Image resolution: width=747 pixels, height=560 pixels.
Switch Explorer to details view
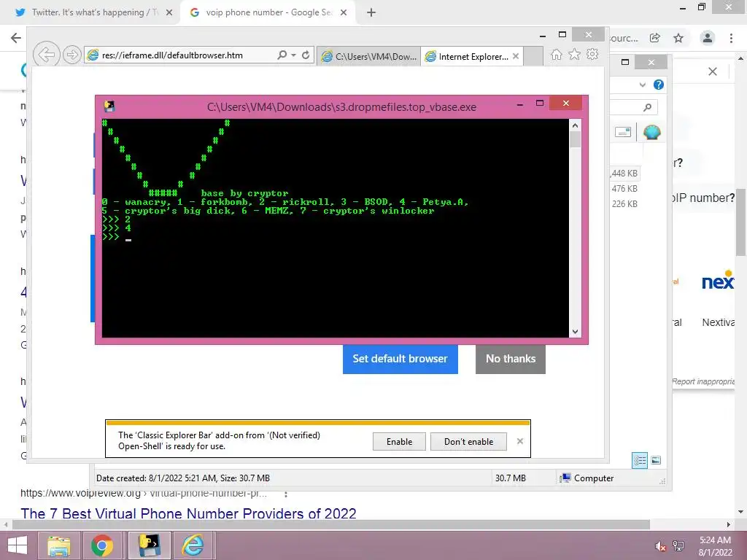point(640,460)
